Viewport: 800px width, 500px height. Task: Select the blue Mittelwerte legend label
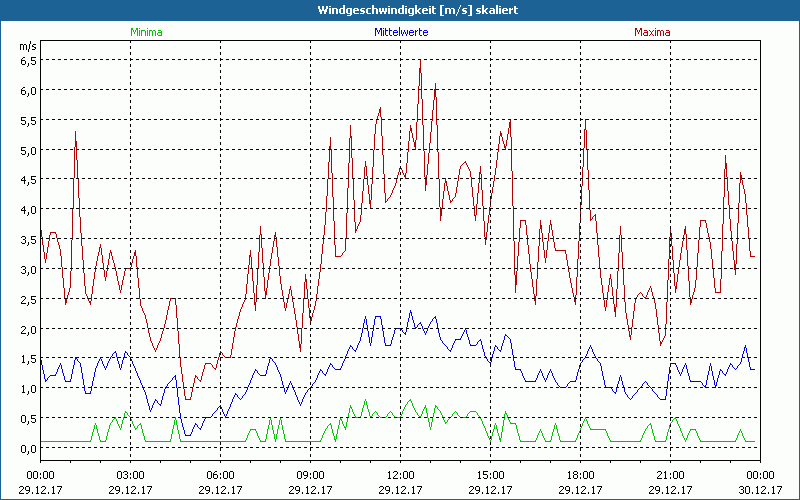(x=403, y=32)
